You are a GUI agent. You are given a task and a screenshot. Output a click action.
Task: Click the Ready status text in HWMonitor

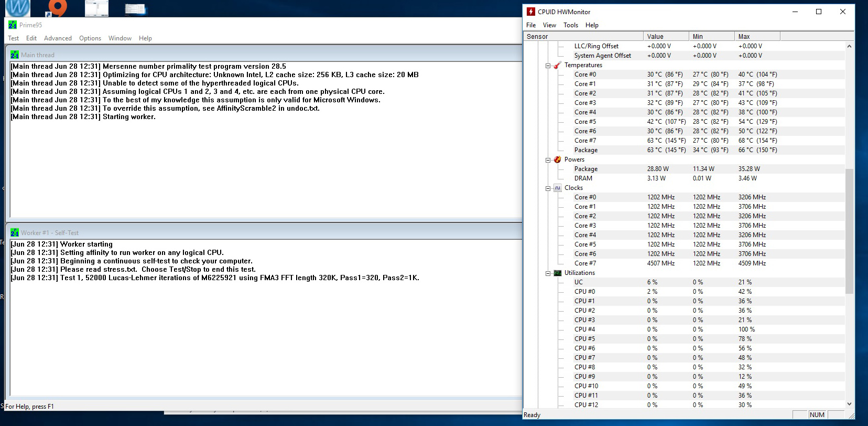[532, 415]
